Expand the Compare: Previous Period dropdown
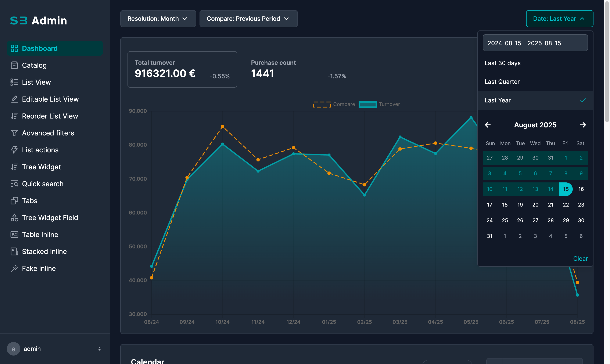This screenshot has width=610, height=364. pos(248,19)
